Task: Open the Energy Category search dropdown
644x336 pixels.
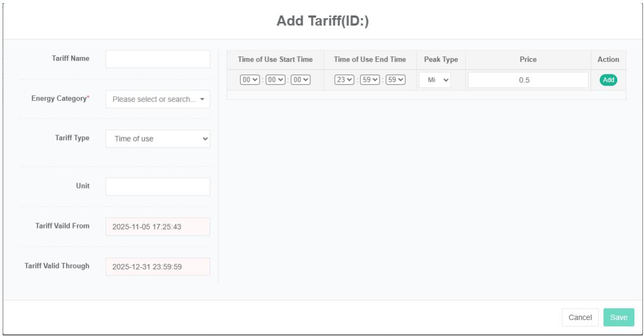Action: click(158, 99)
